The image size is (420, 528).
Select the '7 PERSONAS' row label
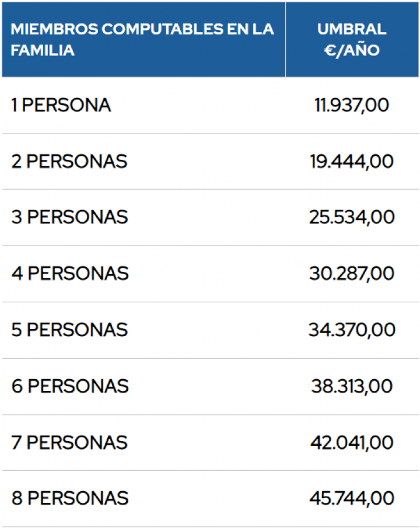click(x=69, y=442)
